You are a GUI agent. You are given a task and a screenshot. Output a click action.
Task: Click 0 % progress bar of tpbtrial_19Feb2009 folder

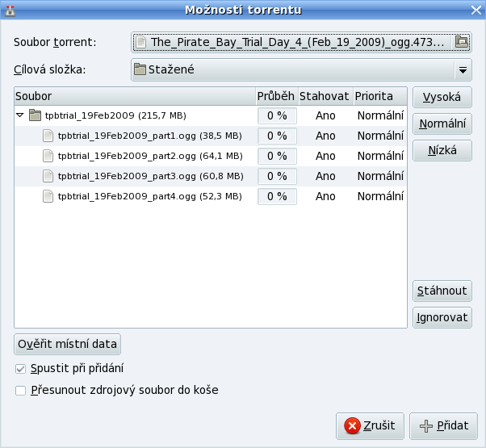(277, 115)
